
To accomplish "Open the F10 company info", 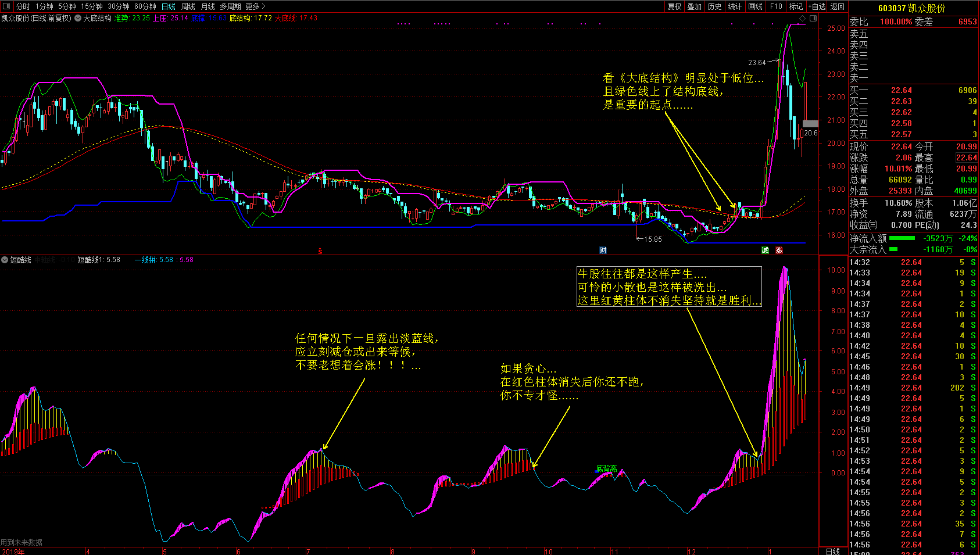I will 776,6.
